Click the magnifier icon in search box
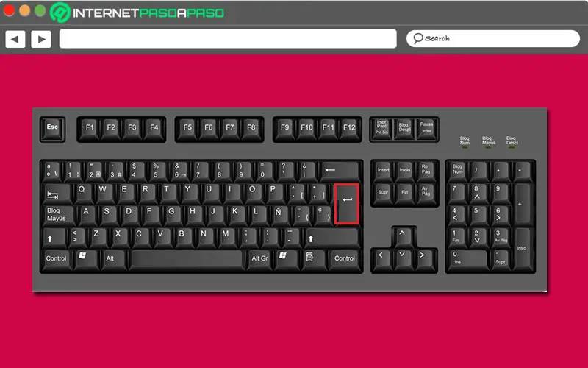The image size is (588, 368). [x=417, y=38]
